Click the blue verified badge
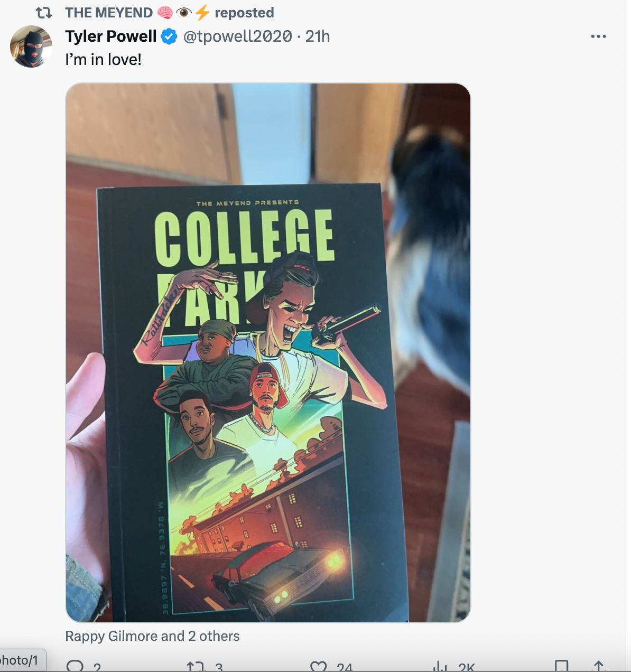The height and width of the screenshot is (672, 631). coord(169,36)
